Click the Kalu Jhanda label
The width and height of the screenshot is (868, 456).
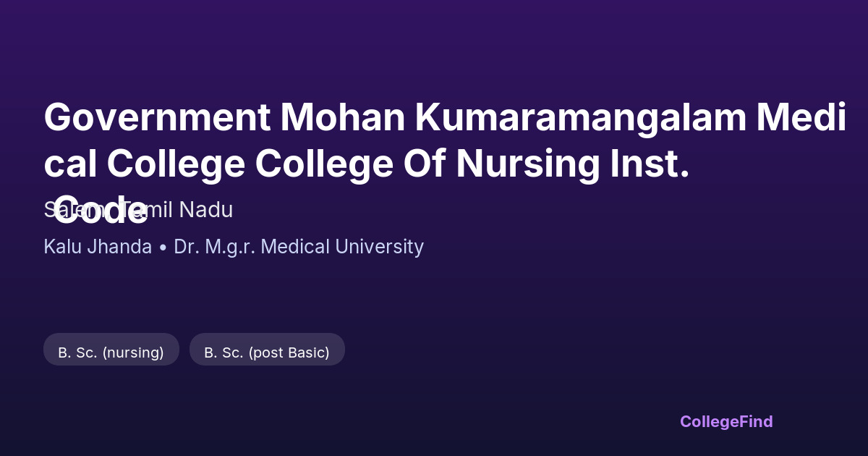(x=98, y=247)
